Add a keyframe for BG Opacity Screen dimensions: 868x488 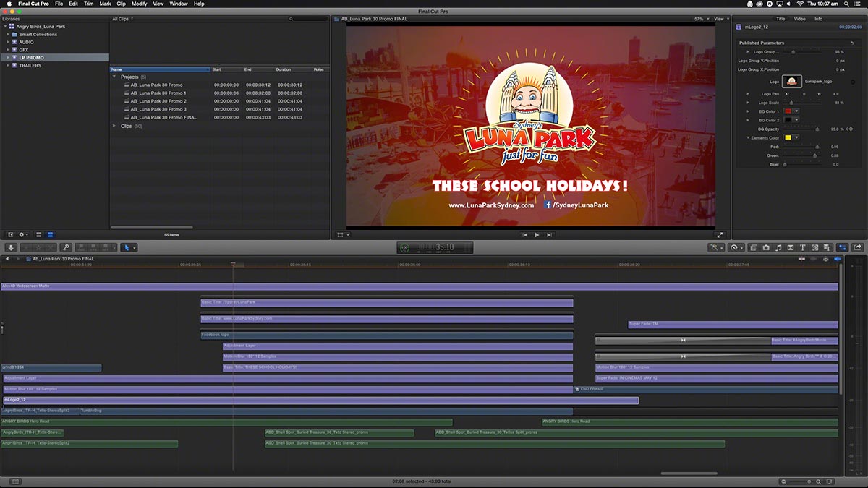point(851,129)
